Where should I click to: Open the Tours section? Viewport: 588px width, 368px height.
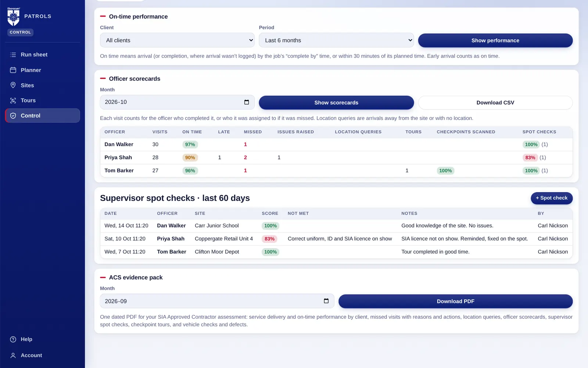(x=42, y=100)
